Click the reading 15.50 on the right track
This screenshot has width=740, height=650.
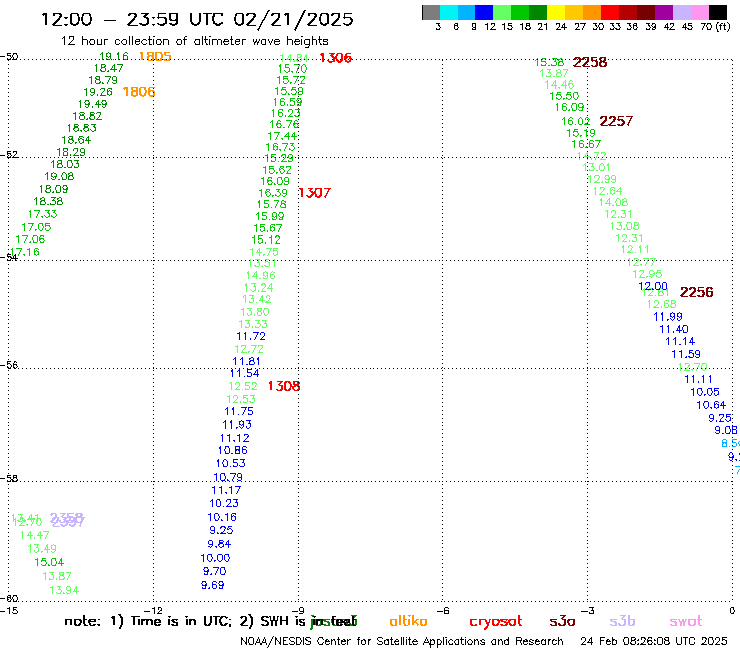click(564, 96)
